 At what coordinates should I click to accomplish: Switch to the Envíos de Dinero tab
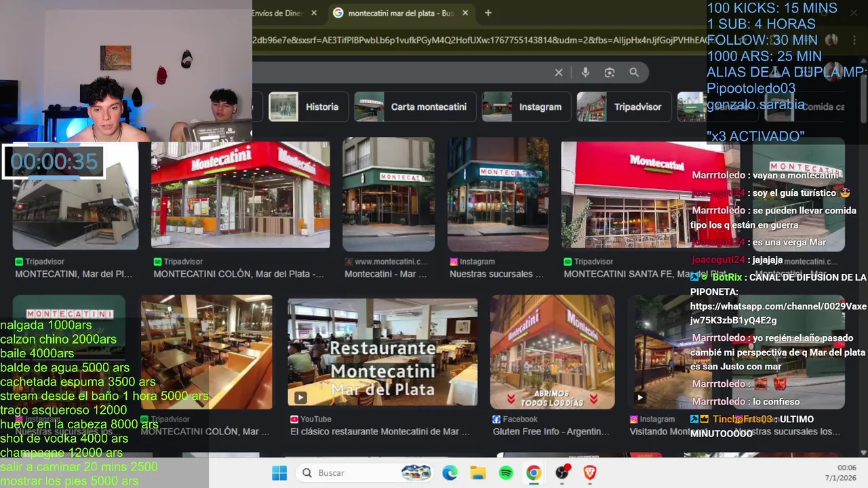[278, 13]
